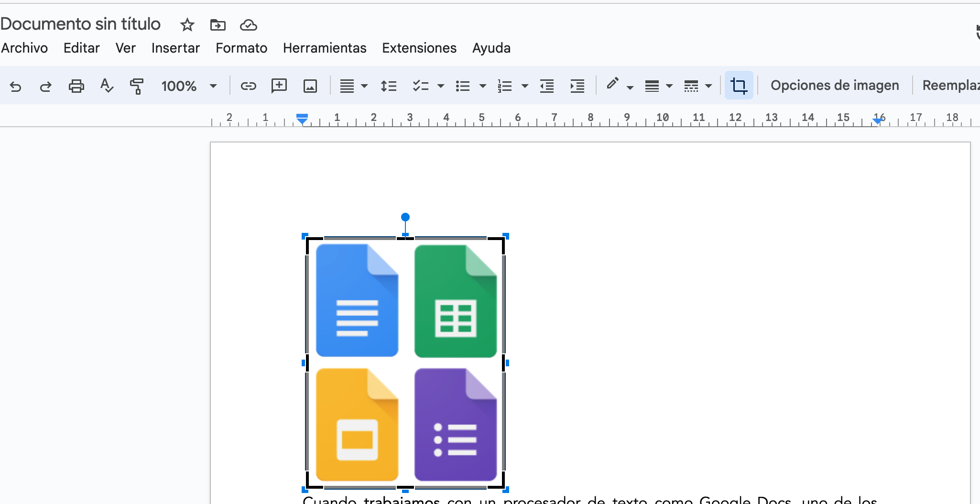Decrease the paragraph indent
The image size is (980, 504).
tap(546, 86)
